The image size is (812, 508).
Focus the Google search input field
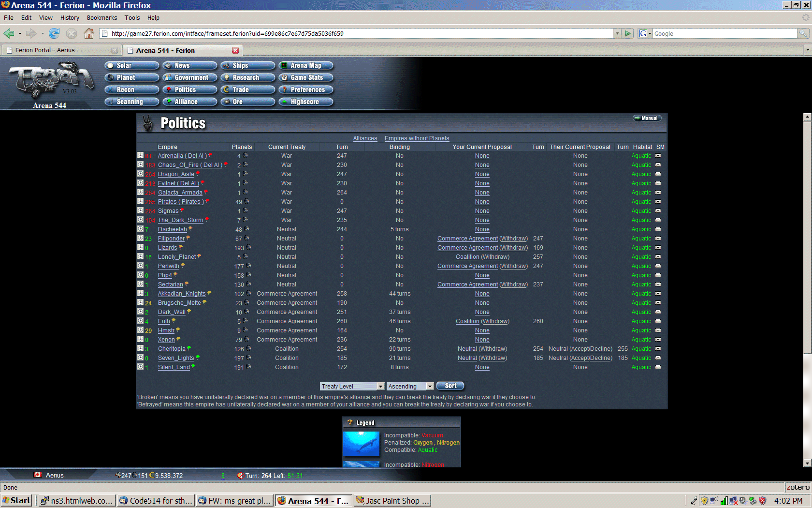724,33
